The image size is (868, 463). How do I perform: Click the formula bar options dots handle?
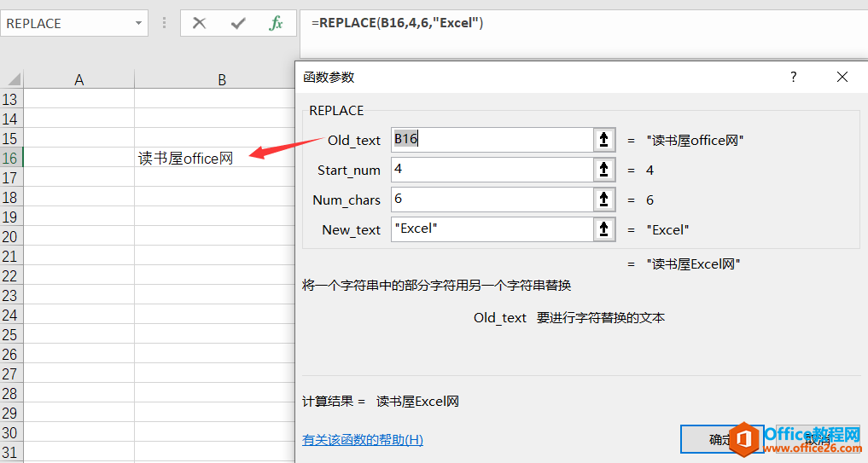164,23
